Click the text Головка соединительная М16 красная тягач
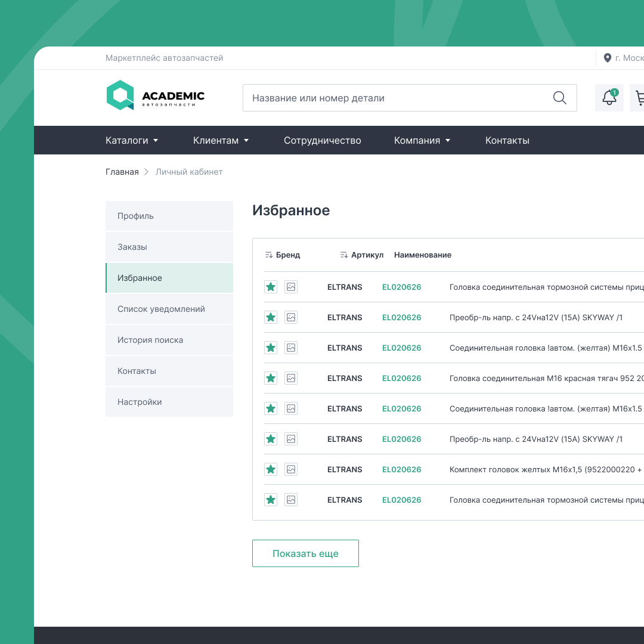The image size is (644, 644). pos(534,378)
